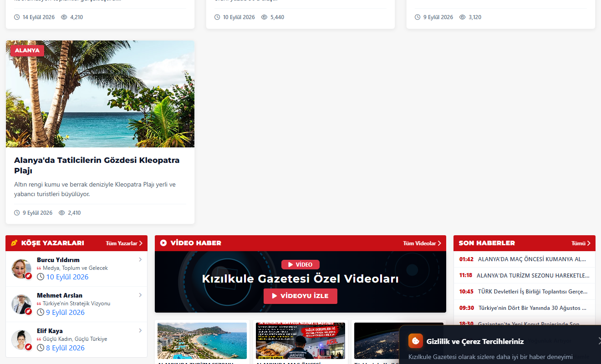Open author Elif Kaya column
Image resolution: width=601 pixels, height=364 pixels.
coord(50,331)
